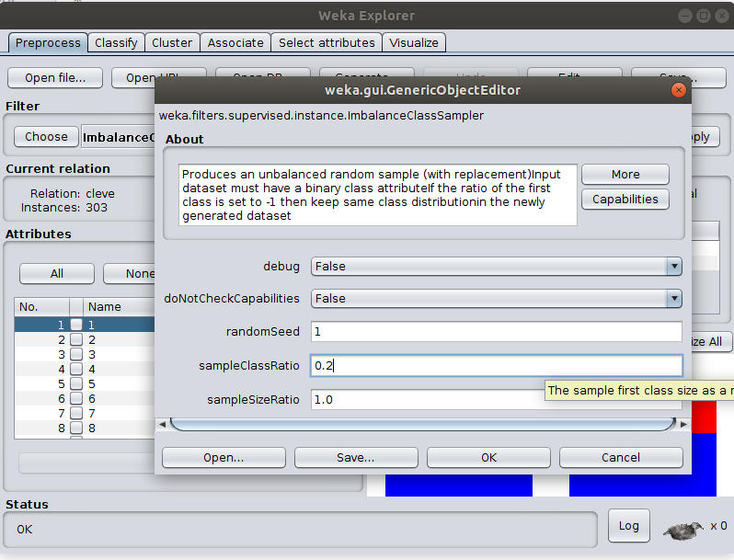The height and width of the screenshot is (560, 734).
Task: Click the 'Relation: cleve' text
Action: [72, 194]
